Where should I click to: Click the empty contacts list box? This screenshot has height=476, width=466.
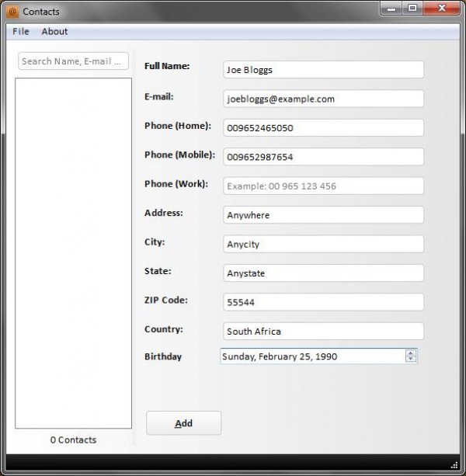(74, 253)
